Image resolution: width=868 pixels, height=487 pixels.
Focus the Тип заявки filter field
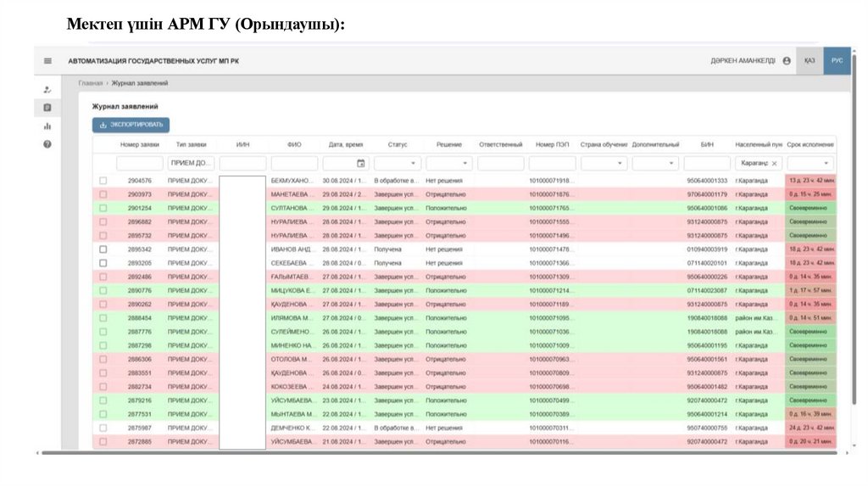pos(191,163)
